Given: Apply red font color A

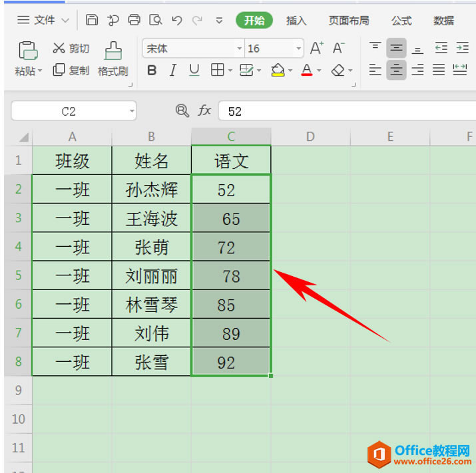Looking at the screenshot, I should [307, 70].
